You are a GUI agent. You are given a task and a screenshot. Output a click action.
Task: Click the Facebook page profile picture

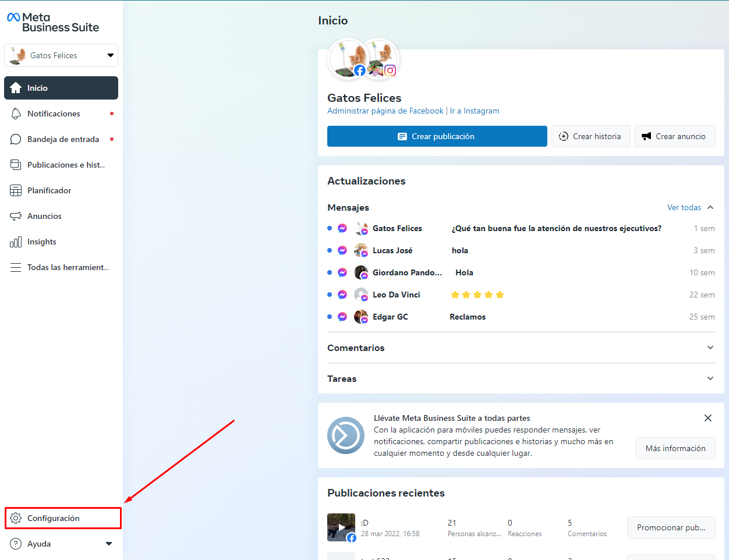coord(348,58)
